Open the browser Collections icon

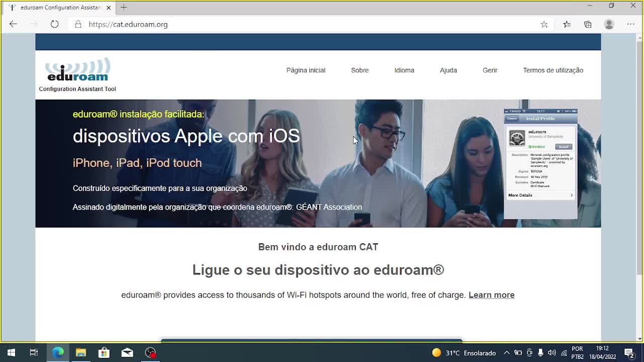pos(588,24)
